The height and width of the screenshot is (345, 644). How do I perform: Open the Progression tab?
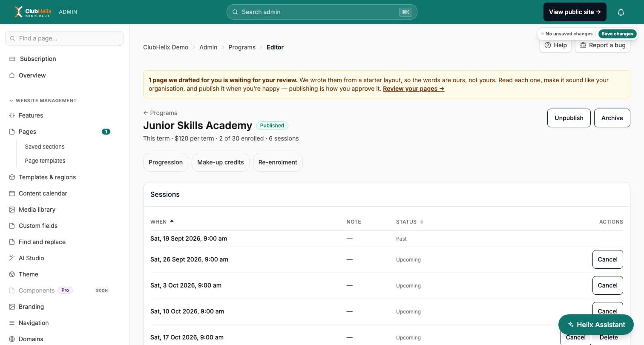click(166, 162)
